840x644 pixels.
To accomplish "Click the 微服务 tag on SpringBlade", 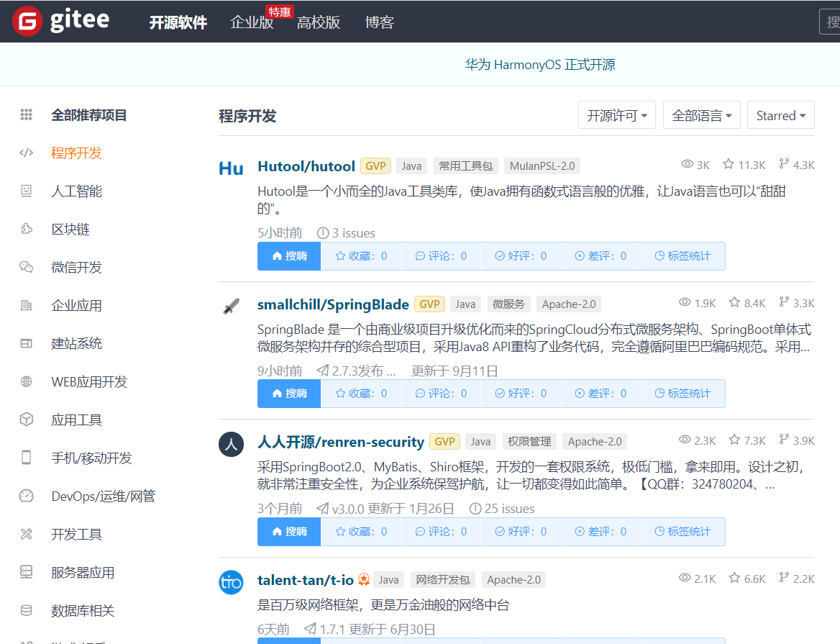I will click(x=508, y=304).
